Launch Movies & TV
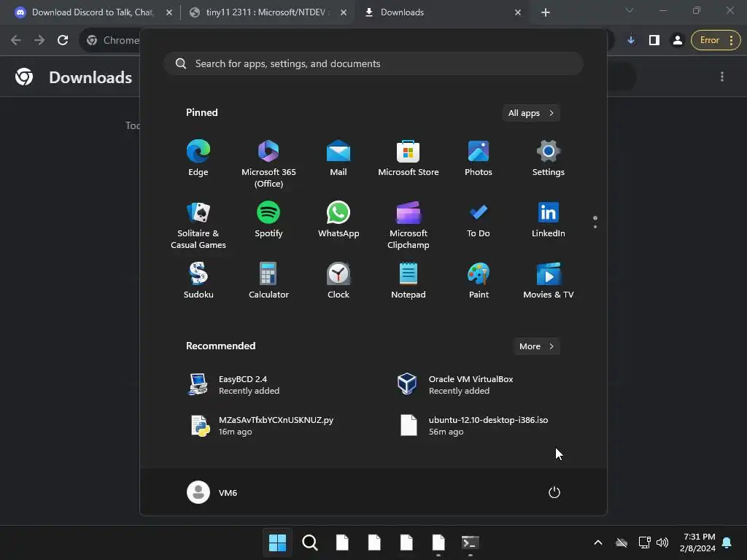747x560 pixels. pos(549,281)
